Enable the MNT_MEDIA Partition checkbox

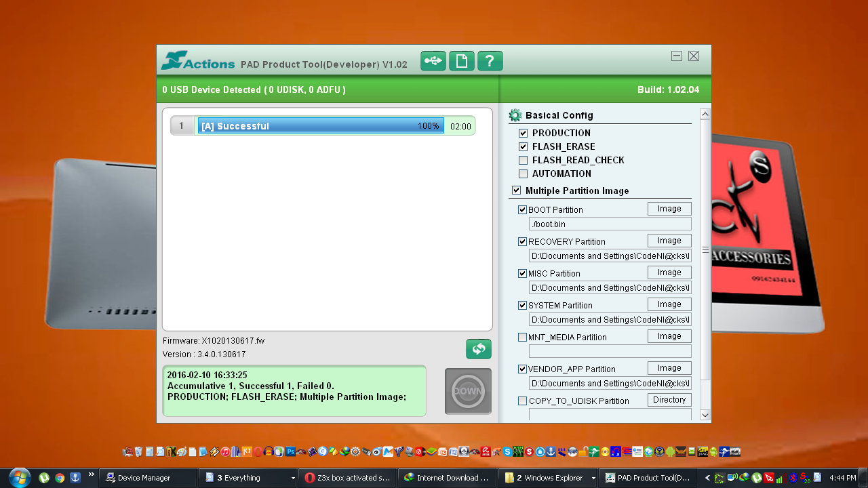point(522,337)
